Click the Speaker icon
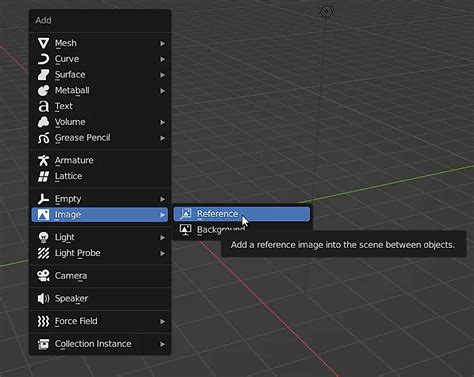Viewport: 474px width, 377px height. [x=43, y=299]
